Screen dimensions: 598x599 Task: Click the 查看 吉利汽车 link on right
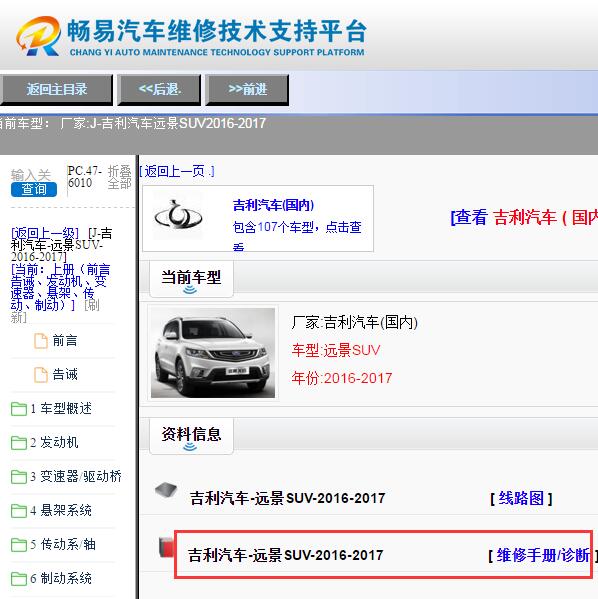coord(524,217)
